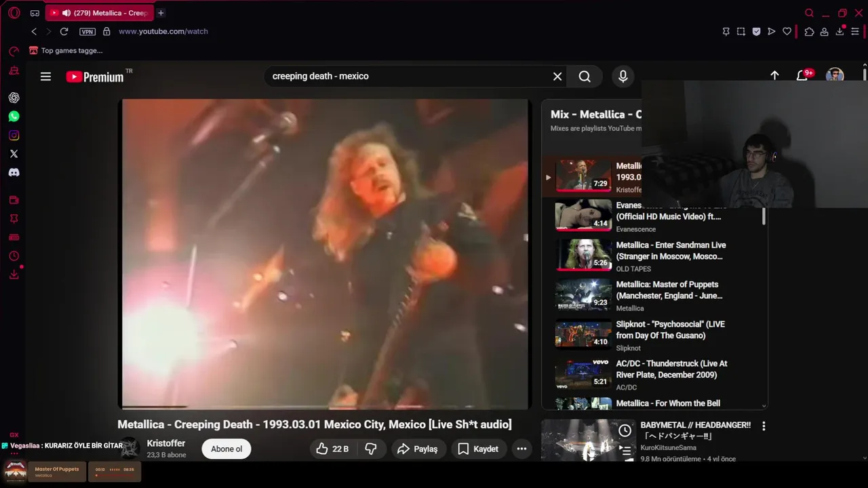The image size is (868, 488).
Task: Add page to bookmarks with heart
Action: pos(787,31)
